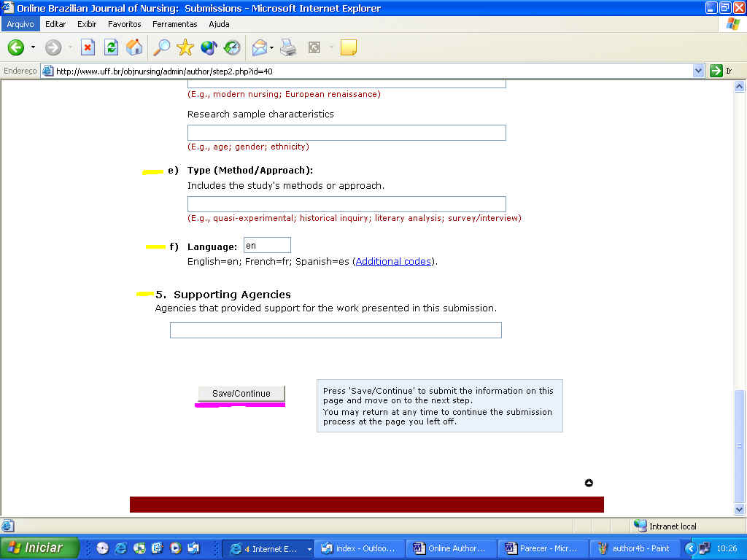Image resolution: width=747 pixels, height=560 pixels.
Task: Open the History clock panel
Action: click(x=232, y=48)
